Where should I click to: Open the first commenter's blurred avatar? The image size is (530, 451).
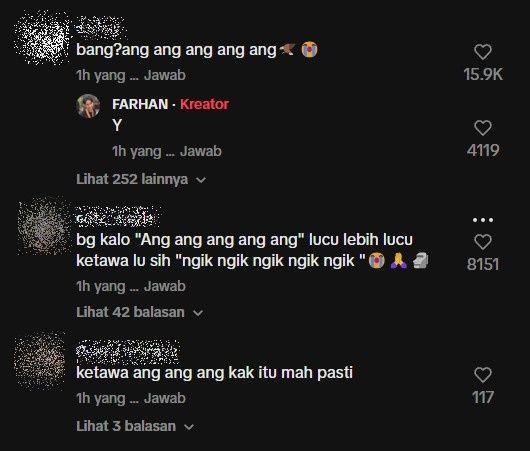41,37
